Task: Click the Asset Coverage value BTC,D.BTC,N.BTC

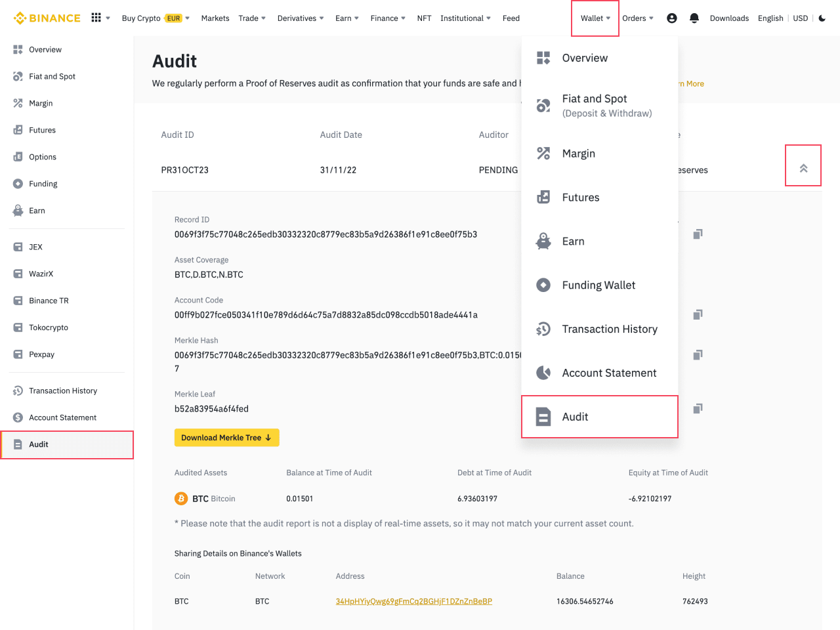Action: 209,275
